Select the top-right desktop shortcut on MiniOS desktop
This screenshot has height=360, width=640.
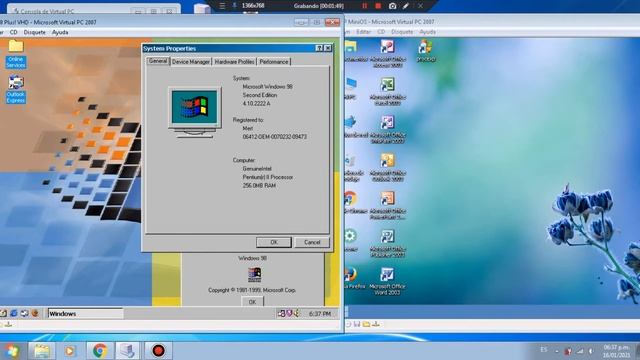click(426, 51)
